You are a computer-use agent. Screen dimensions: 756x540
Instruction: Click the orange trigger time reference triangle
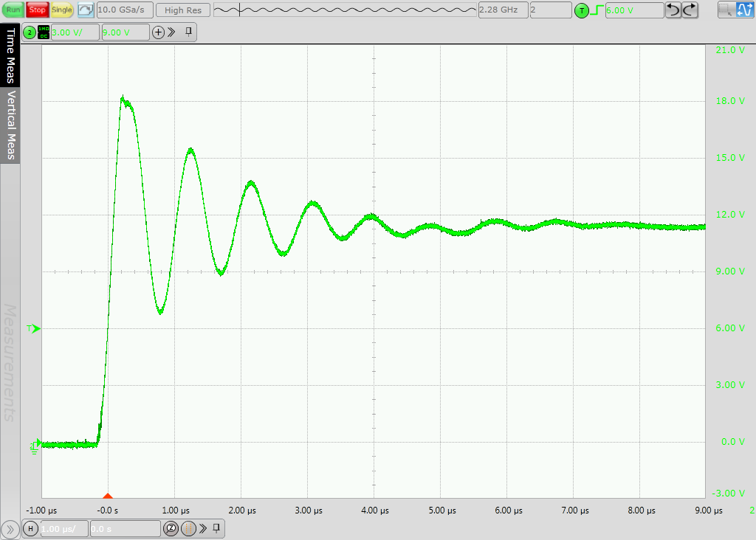click(108, 496)
